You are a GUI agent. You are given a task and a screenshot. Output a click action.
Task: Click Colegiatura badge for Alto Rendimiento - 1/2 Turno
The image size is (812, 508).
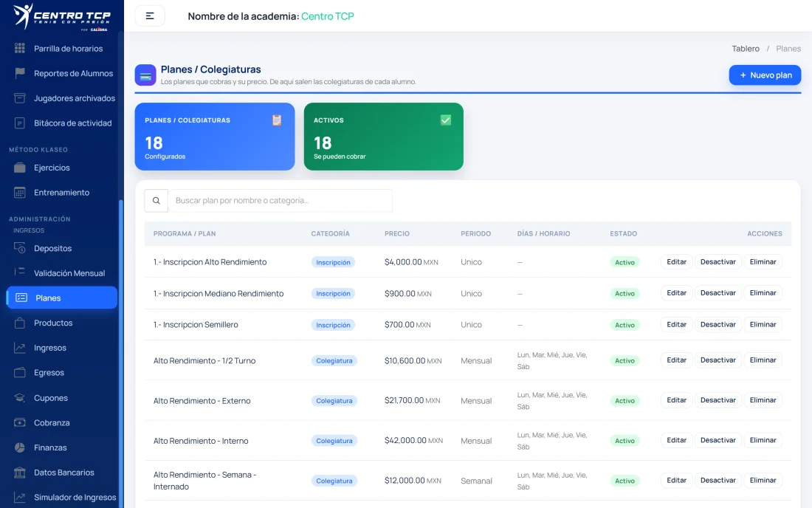[x=334, y=360]
